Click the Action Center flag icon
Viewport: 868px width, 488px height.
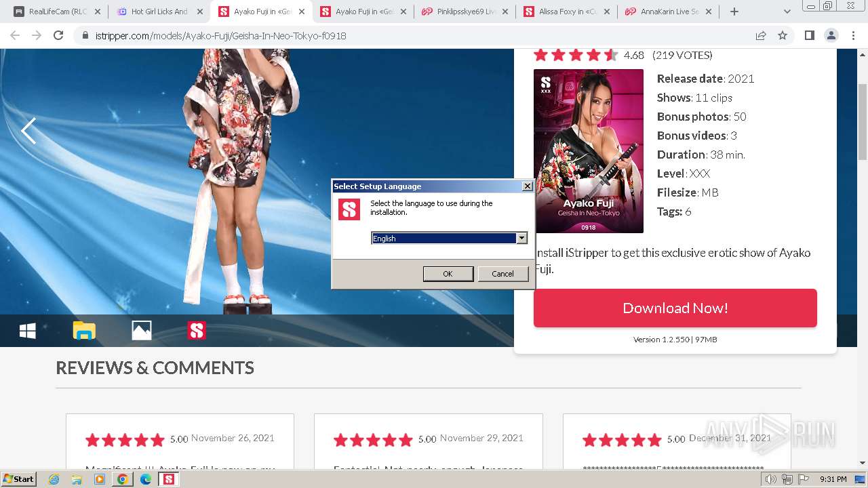(x=804, y=479)
